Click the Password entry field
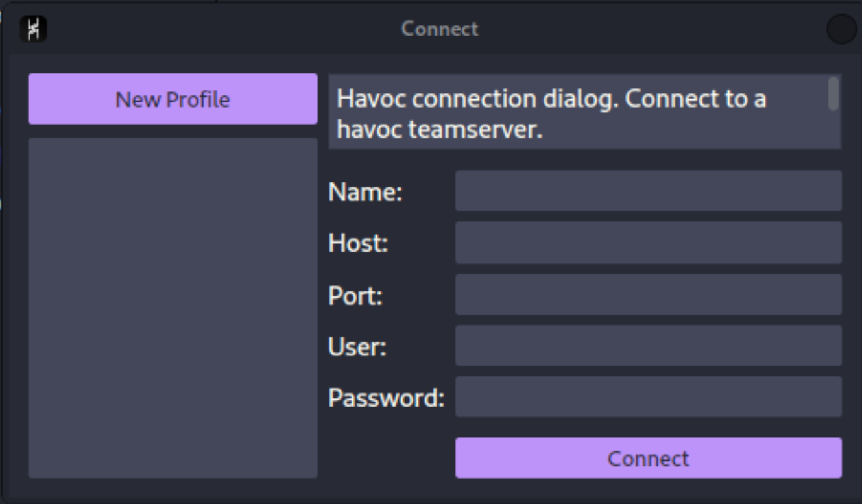Screen dimensions: 862x504 click(x=648, y=397)
